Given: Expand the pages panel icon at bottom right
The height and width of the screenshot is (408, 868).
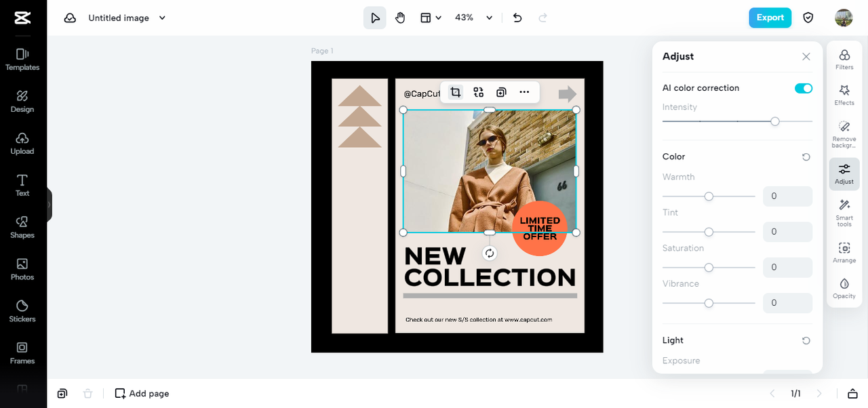Looking at the screenshot, I should pyautogui.click(x=852, y=393).
